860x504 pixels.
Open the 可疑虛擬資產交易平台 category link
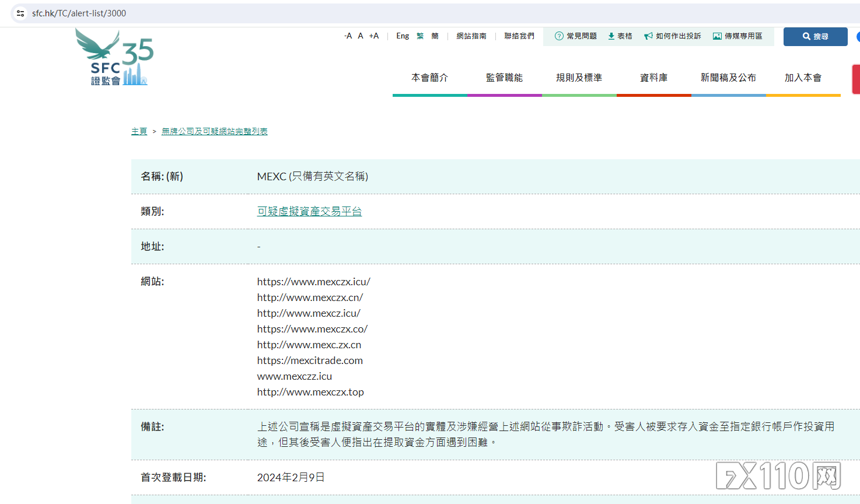pos(309,211)
